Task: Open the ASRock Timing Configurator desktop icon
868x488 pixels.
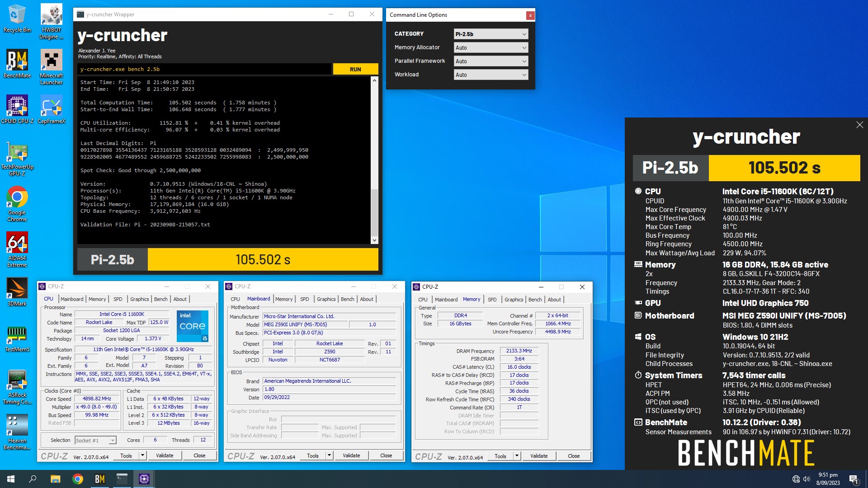Action: (x=17, y=387)
